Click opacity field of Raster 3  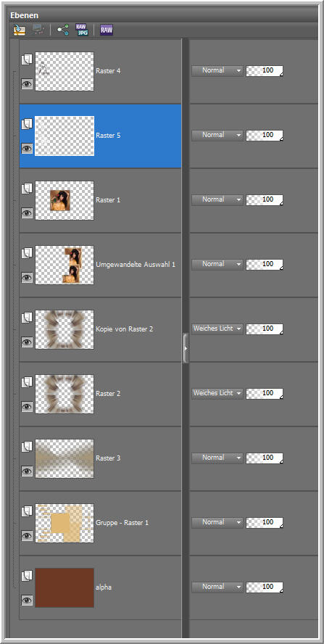point(265,458)
